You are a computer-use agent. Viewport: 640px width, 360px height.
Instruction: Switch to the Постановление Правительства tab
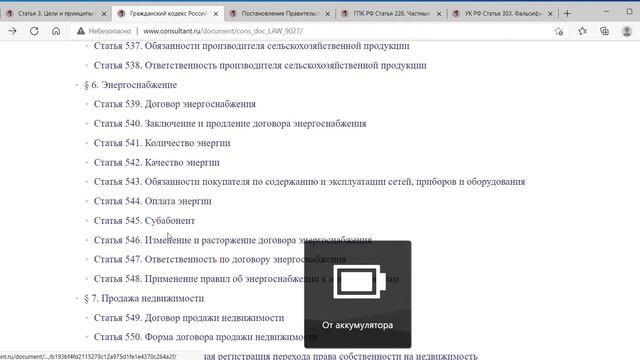tap(279, 13)
